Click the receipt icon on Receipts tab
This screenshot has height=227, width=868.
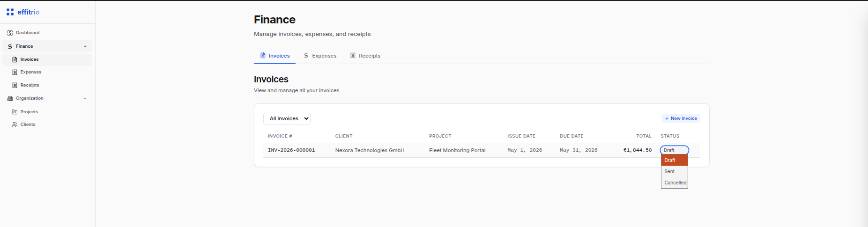click(353, 56)
